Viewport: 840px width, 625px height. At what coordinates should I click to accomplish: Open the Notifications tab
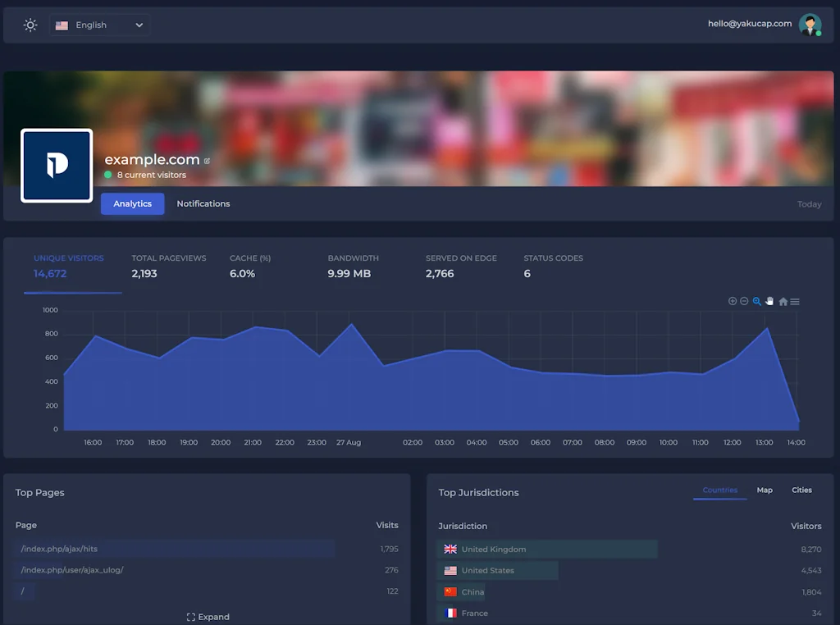(203, 203)
